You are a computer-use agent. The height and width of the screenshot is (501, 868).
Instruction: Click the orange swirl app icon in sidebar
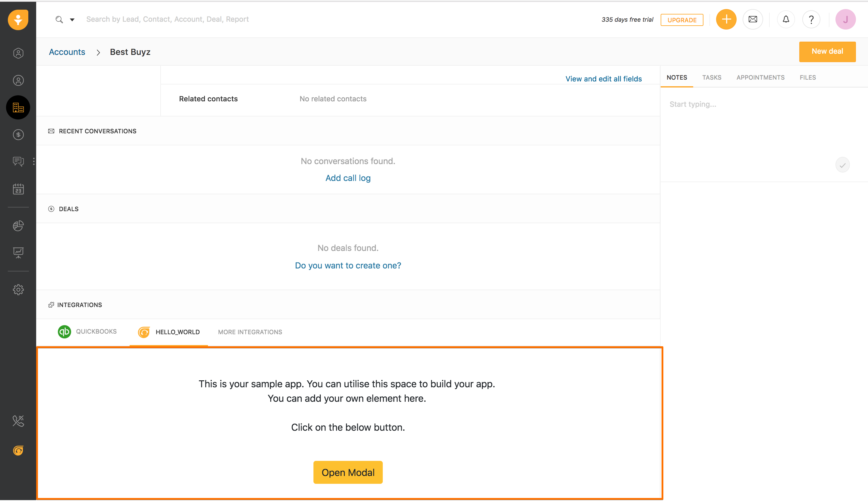coord(18,450)
